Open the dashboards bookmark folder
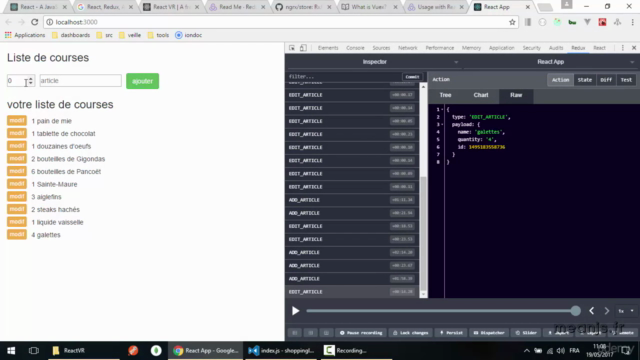 coord(71,35)
